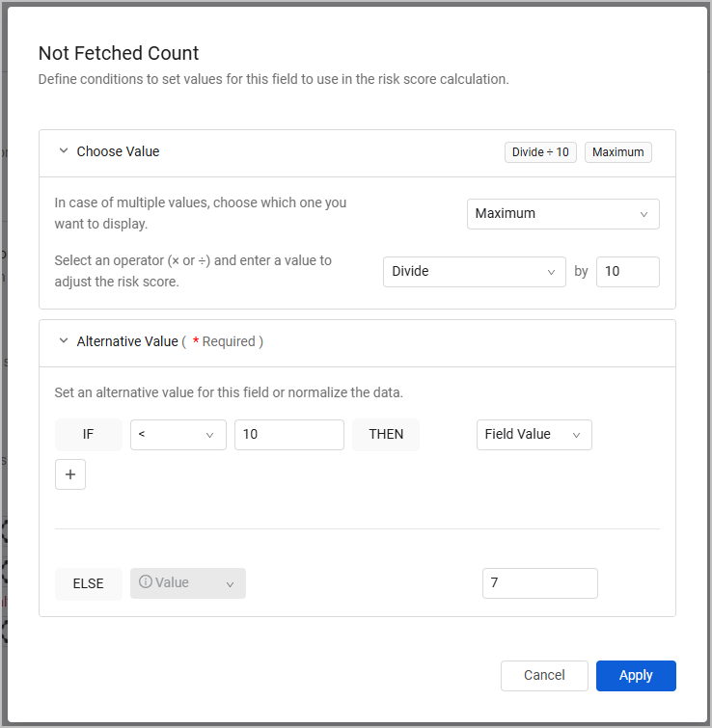Click the Choose Value header title
This screenshot has width=712, height=728.
click(118, 151)
